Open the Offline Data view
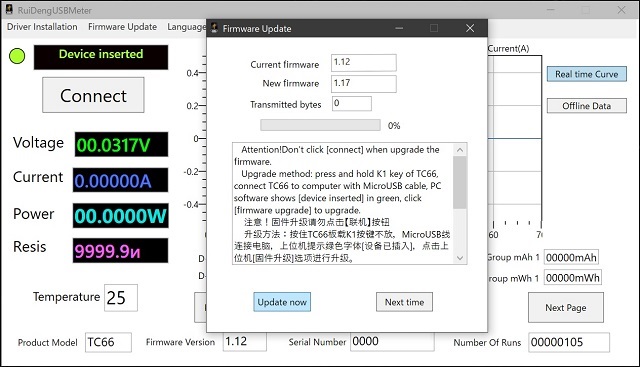This screenshot has height=367, width=640. coord(587,106)
